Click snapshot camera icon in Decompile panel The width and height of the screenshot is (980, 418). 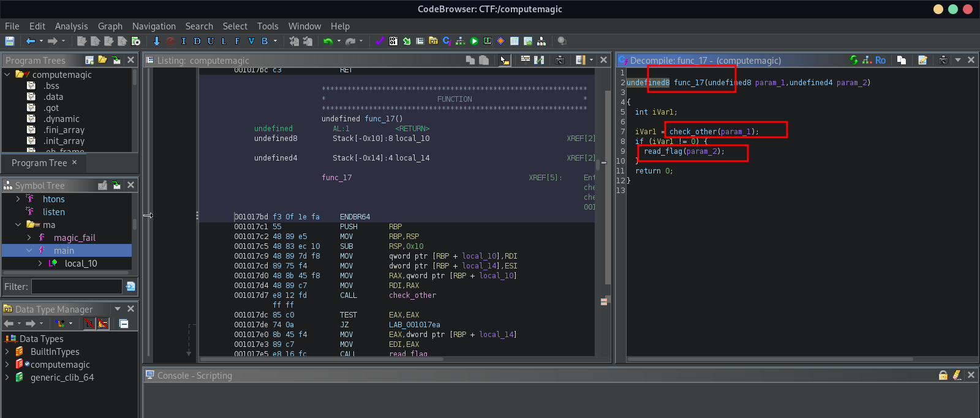pyautogui.click(x=943, y=60)
